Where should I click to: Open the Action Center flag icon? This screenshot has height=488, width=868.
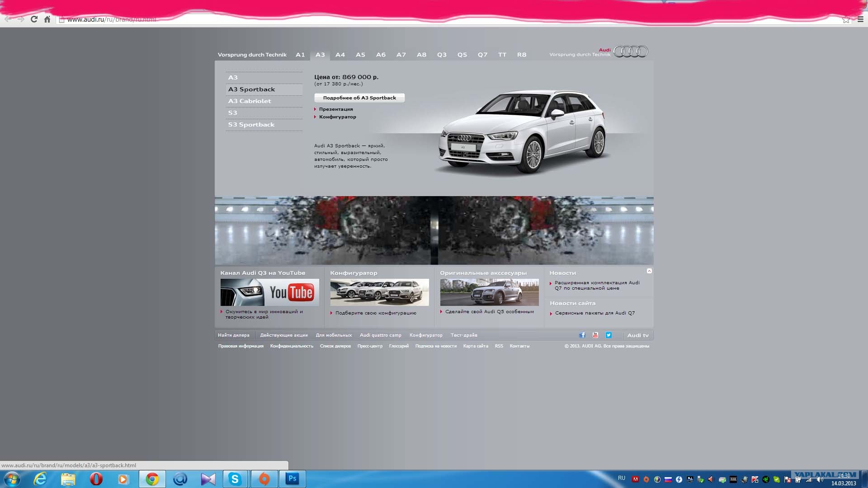pyautogui.click(x=788, y=479)
